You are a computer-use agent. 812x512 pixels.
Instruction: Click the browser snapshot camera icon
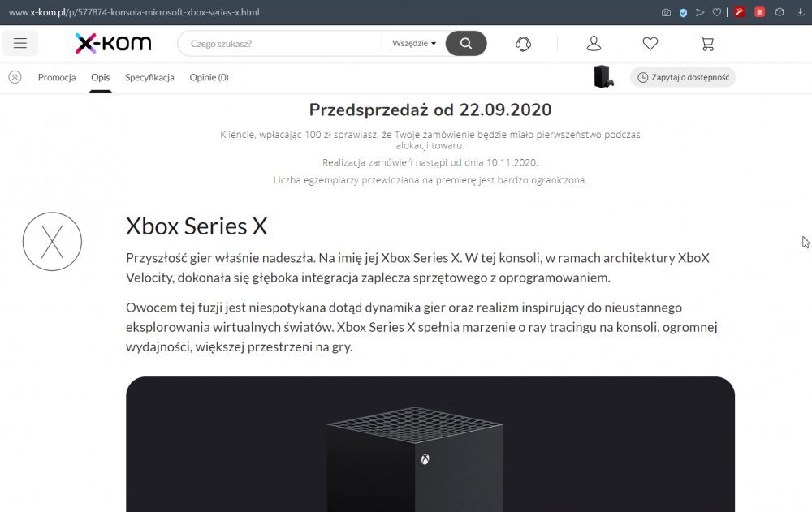click(666, 12)
